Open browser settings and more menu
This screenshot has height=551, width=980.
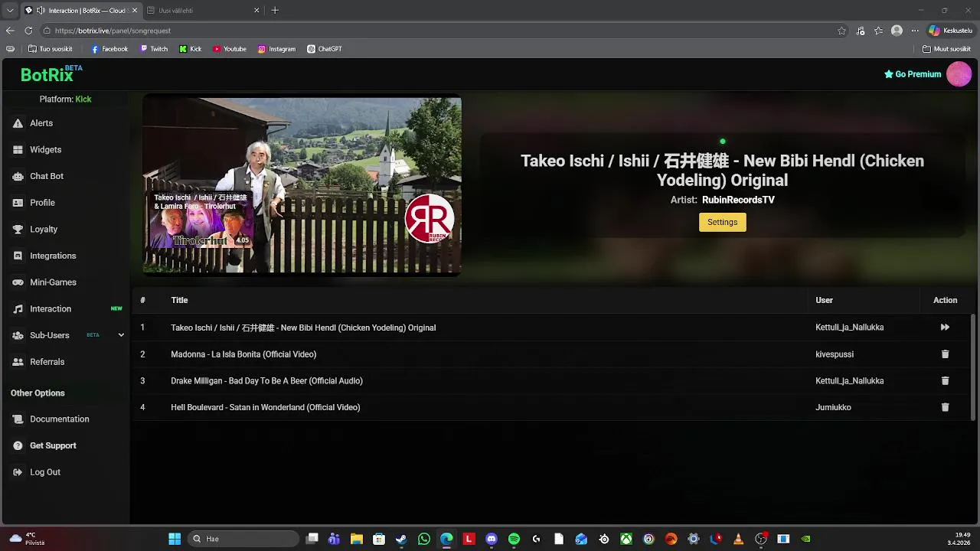(914, 31)
